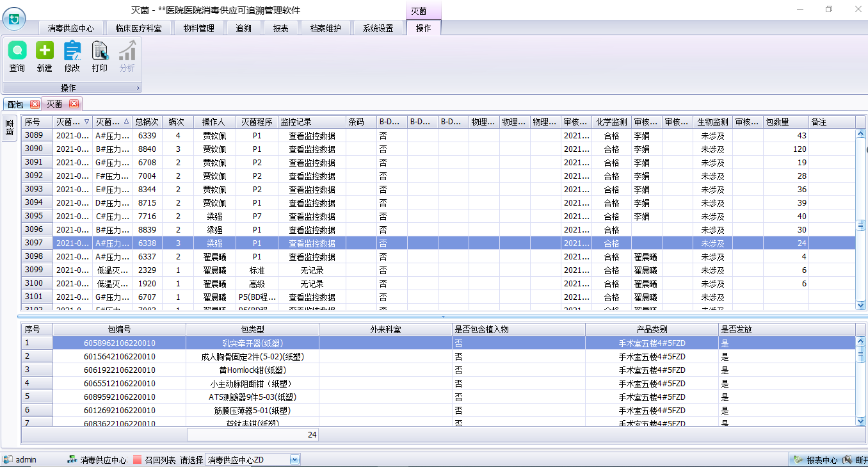The image size is (868, 467).
Task: Click 筋膜压薄器5-01(纸塑) cell
Action: pyautogui.click(x=252, y=410)
